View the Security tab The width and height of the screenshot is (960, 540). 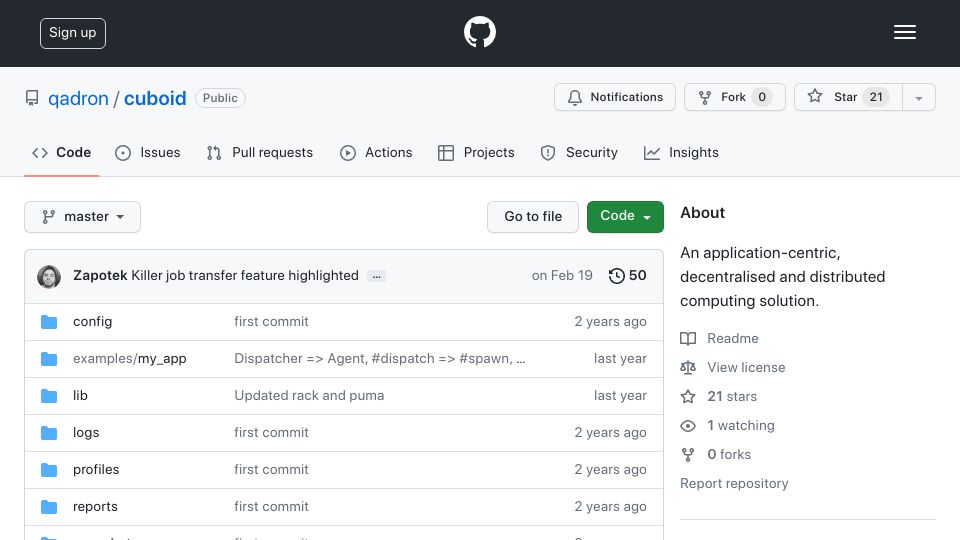click(x=579, y=152)
